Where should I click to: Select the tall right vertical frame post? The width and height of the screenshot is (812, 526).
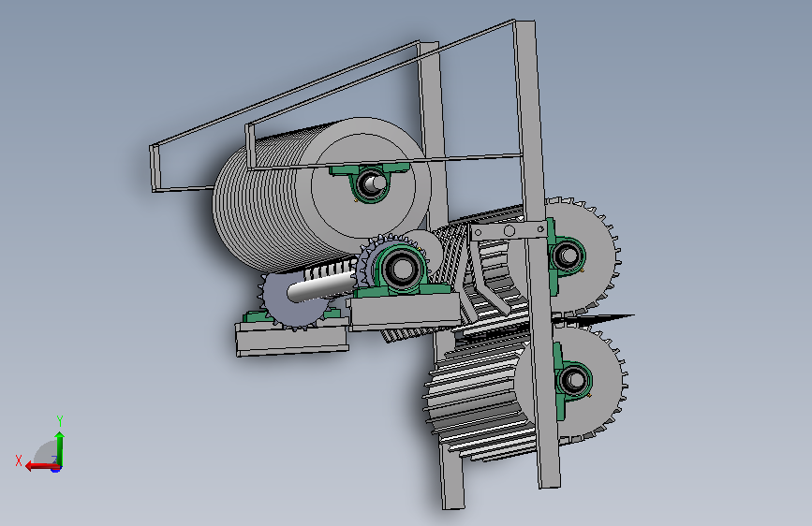click(x=537, y=254)
